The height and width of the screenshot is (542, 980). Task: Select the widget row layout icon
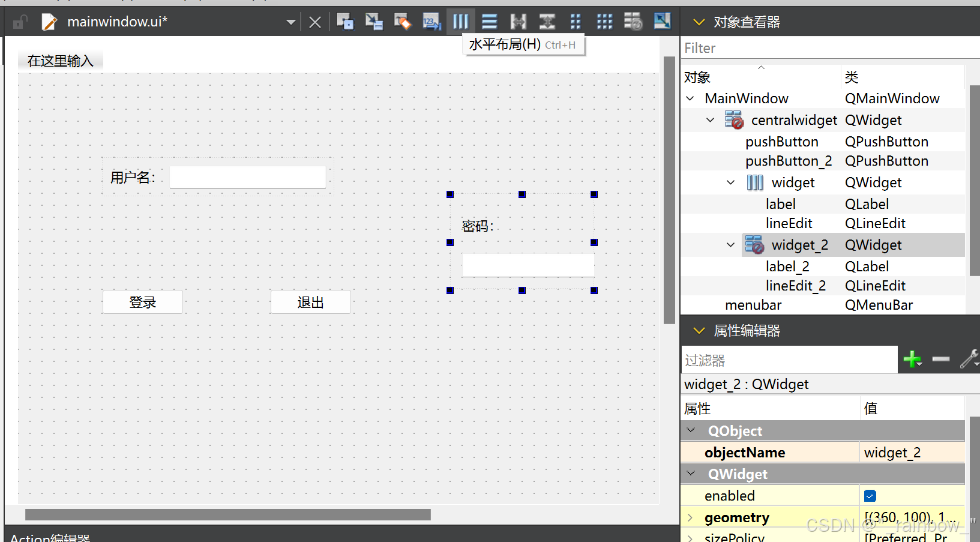coord(755,182)
